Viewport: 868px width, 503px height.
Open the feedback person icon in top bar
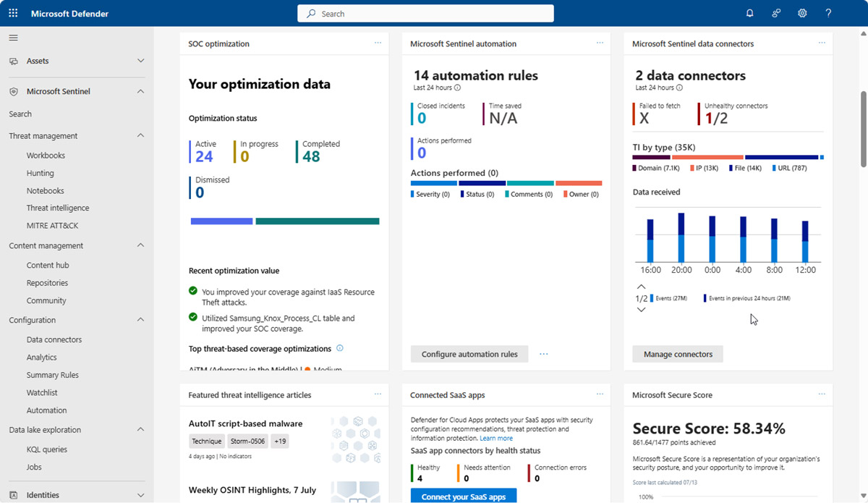click(x=775, y=12)
